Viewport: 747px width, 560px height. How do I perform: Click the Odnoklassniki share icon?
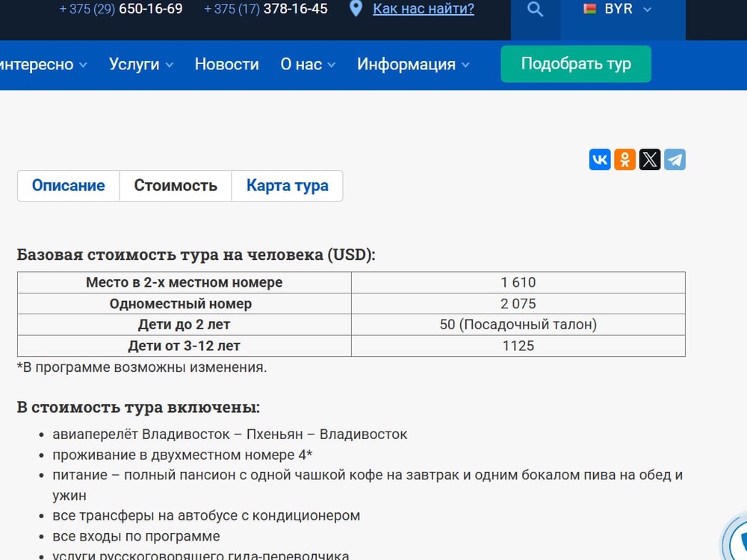tap(624, 159)
